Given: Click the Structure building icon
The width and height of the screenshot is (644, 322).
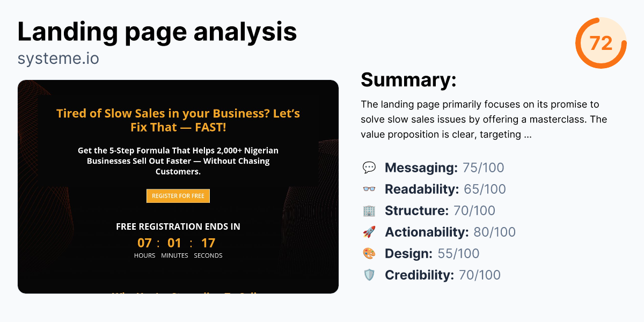Looking at the screenshot, I should pyautogui.click(x=370, y=210).
